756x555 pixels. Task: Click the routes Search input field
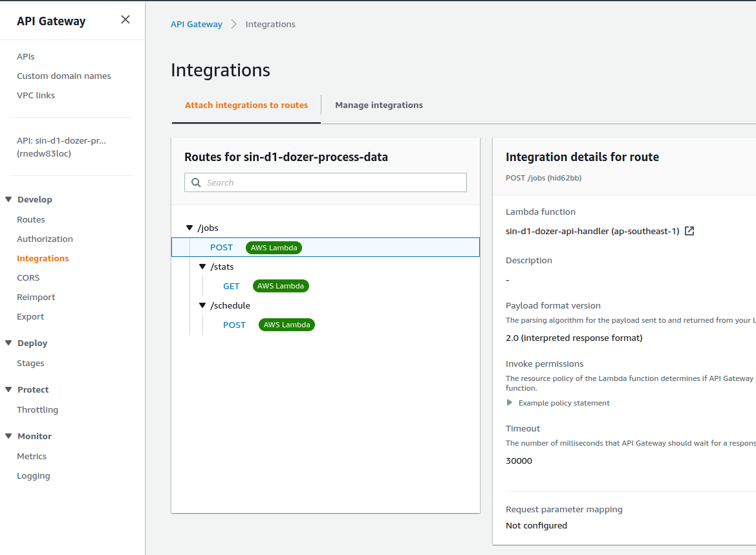point(333,183)
